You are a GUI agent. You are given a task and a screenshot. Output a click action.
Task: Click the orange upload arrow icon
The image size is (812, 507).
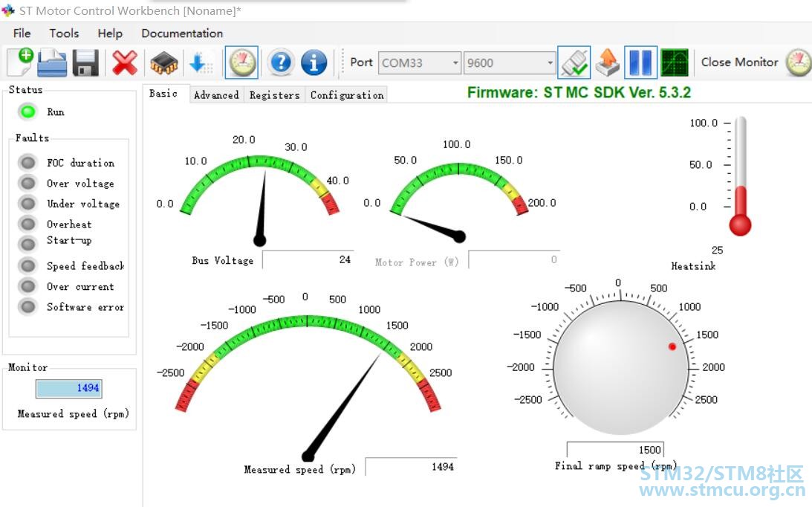click(x=608, y=62)
